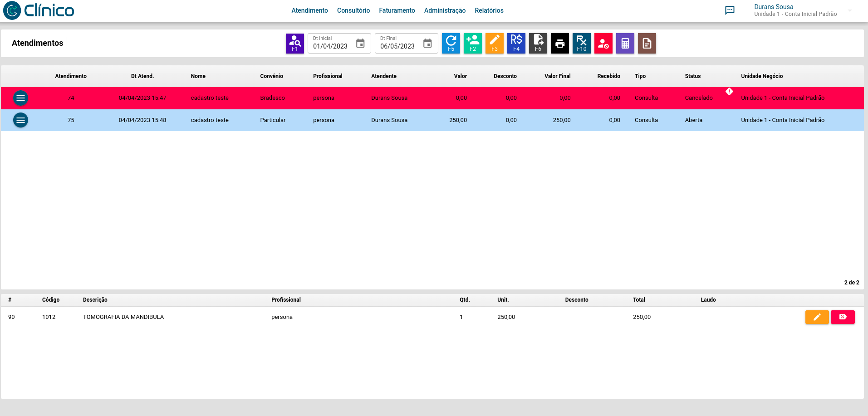This screenshot has height=416, width=868.
Task: Click the Dt Final date field
Action: tap(398, 46)
